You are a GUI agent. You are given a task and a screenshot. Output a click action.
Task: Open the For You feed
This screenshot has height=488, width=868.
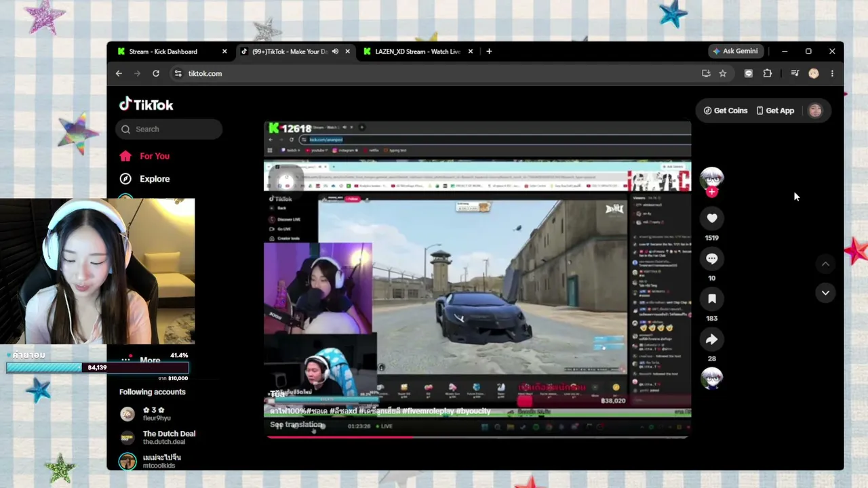145,156
